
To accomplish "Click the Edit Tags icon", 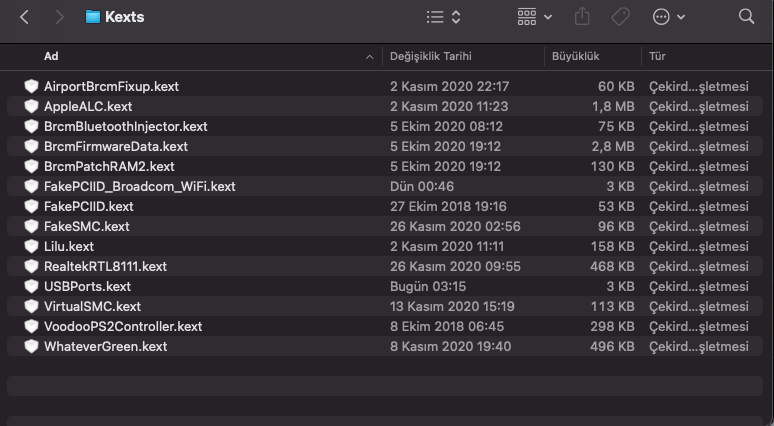I will pyautogui.click(x=619, y=17).
